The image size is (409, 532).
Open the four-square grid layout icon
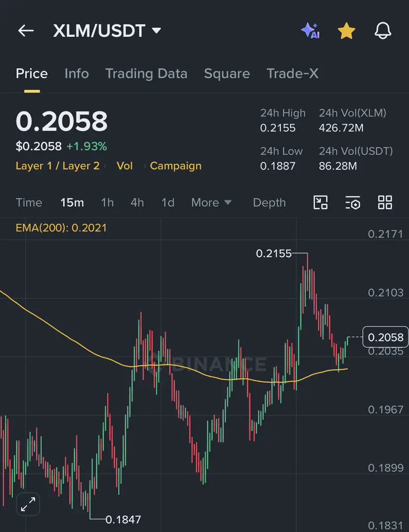tap(385, 203)
